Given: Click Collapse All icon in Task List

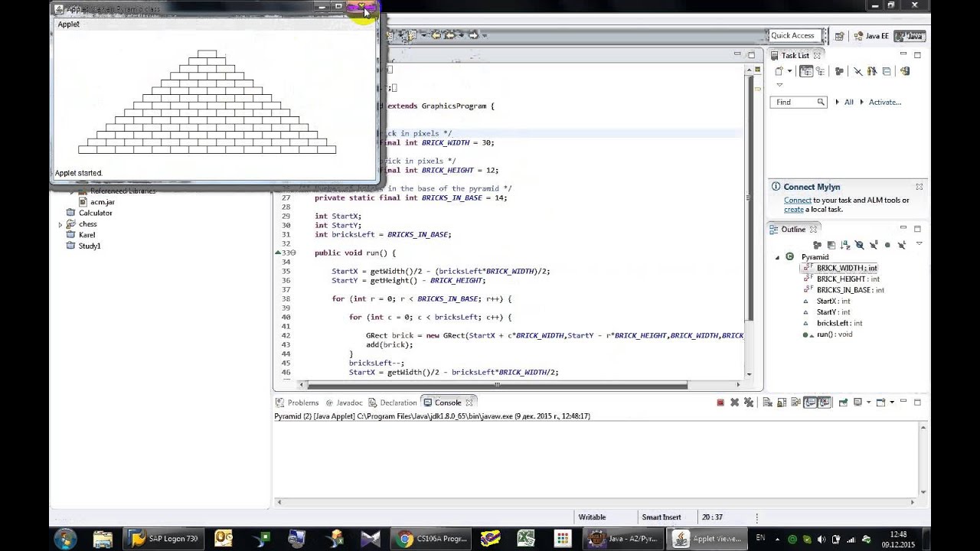Looking at the screenshot, I should click(887, 71).
